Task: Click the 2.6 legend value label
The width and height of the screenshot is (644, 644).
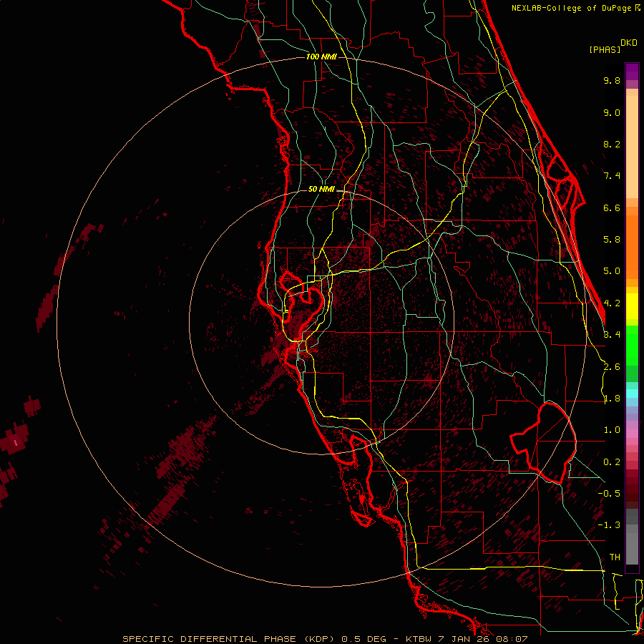Action: 611,367
